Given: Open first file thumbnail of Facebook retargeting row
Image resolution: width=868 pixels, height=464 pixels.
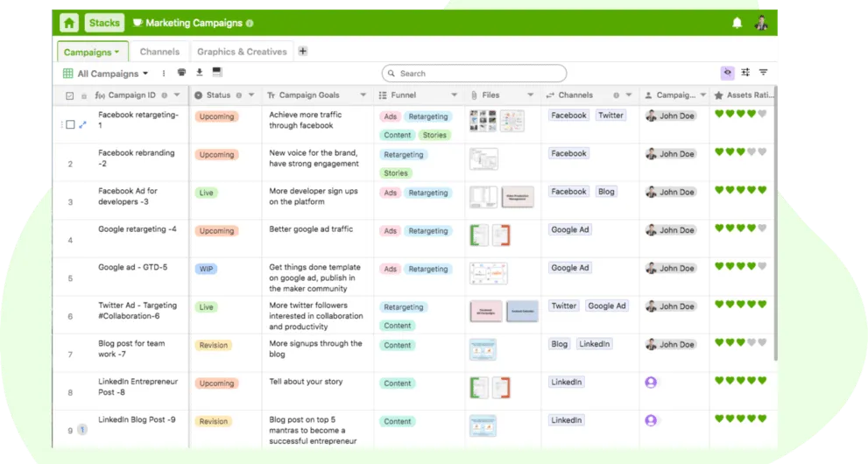Looking at the screenshot, I should tap(483, 121).
